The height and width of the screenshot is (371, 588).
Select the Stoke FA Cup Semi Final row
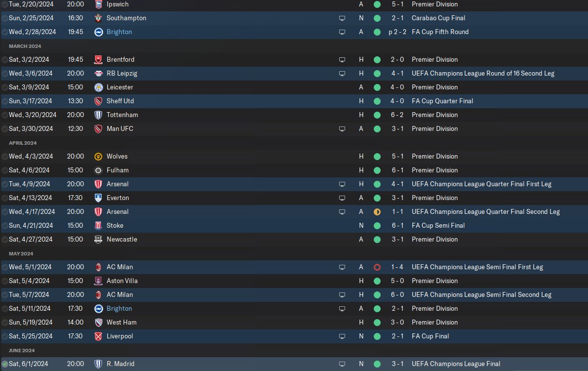point(294,225)
